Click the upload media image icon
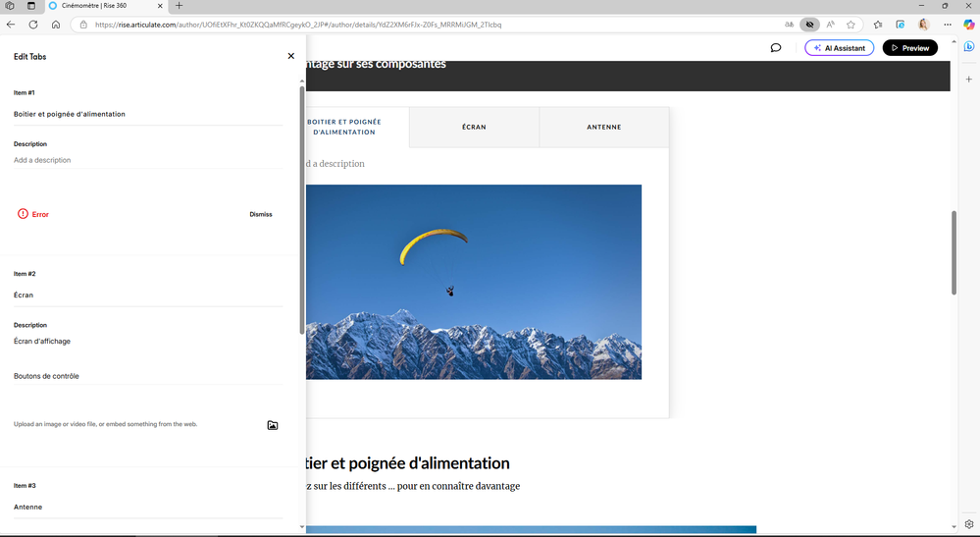 pyautogui.click(x=273, y=425)
